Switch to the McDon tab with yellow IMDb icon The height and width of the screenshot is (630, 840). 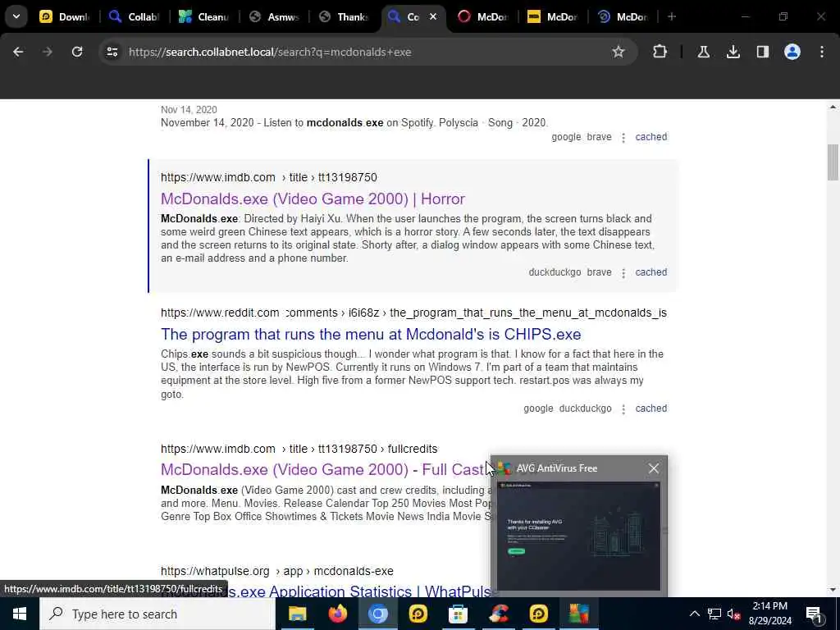click(x=553, y=16)
